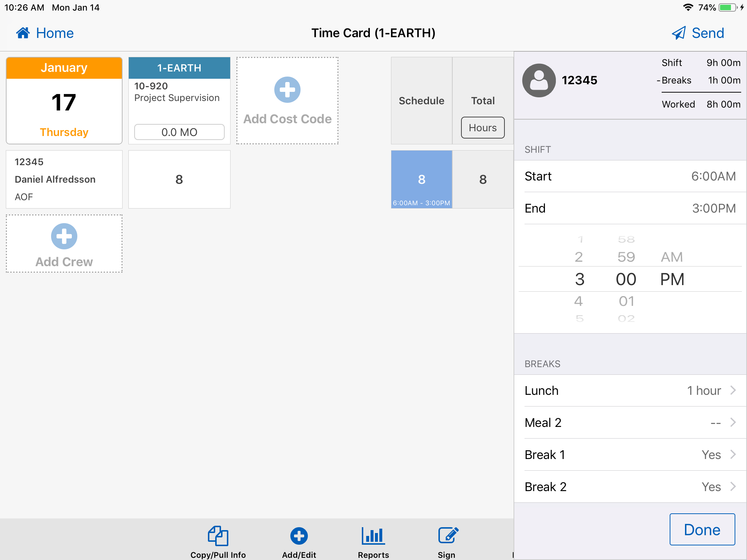Toggle the Hours unit button under Total
The height and width of the screenshot is (560, 747).
coord(483,128)
